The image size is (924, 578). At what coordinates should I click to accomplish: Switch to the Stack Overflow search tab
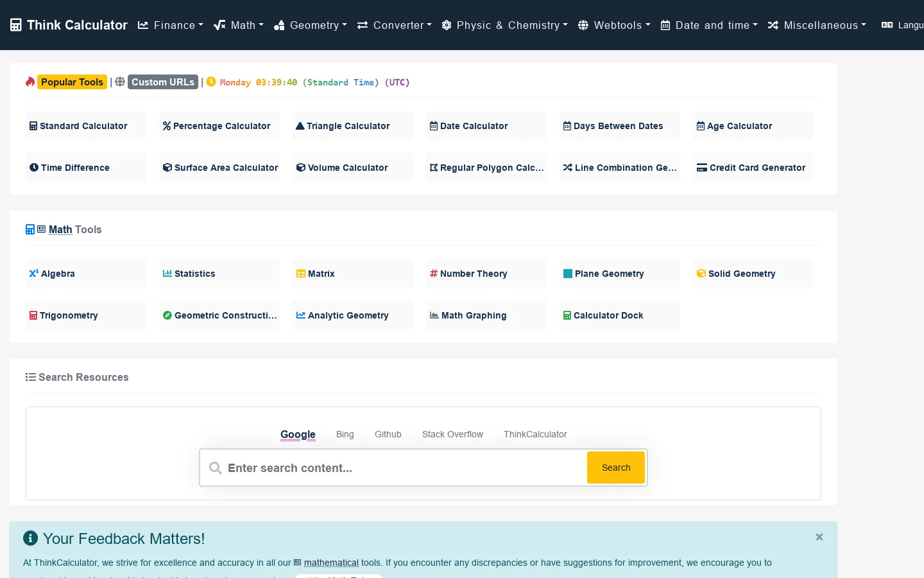coord(452,434)
